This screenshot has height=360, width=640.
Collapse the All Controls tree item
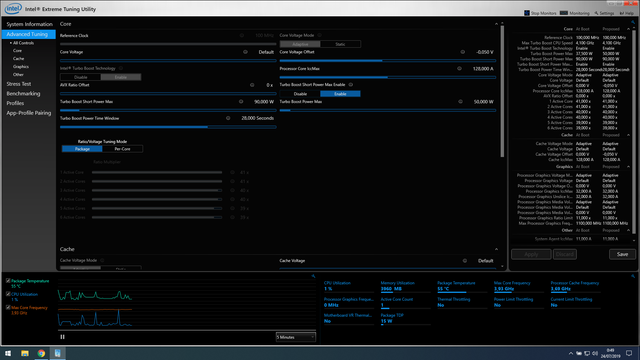point(11,43)
